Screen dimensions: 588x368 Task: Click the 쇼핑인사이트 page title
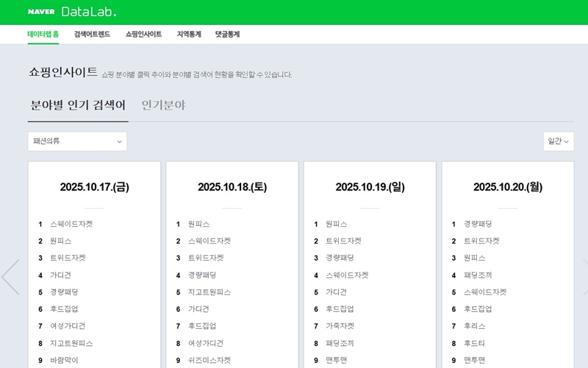click(x=63, y=72)
